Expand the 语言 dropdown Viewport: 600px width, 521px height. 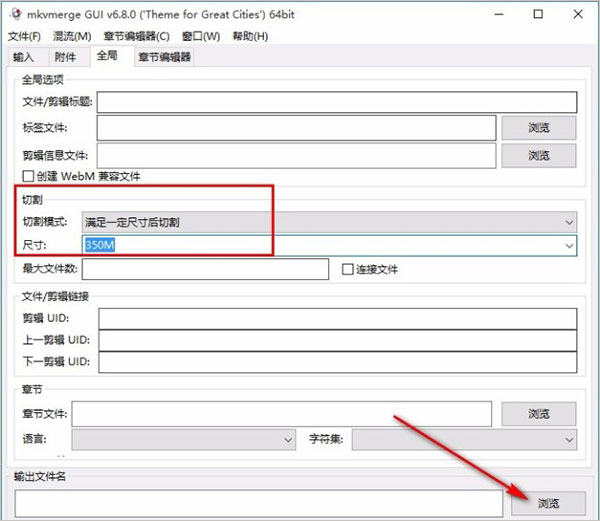[286, 438]
